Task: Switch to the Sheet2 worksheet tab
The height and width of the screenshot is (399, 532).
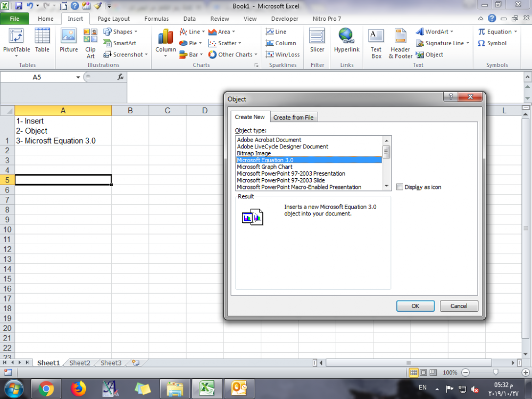Action: point(80,363)
